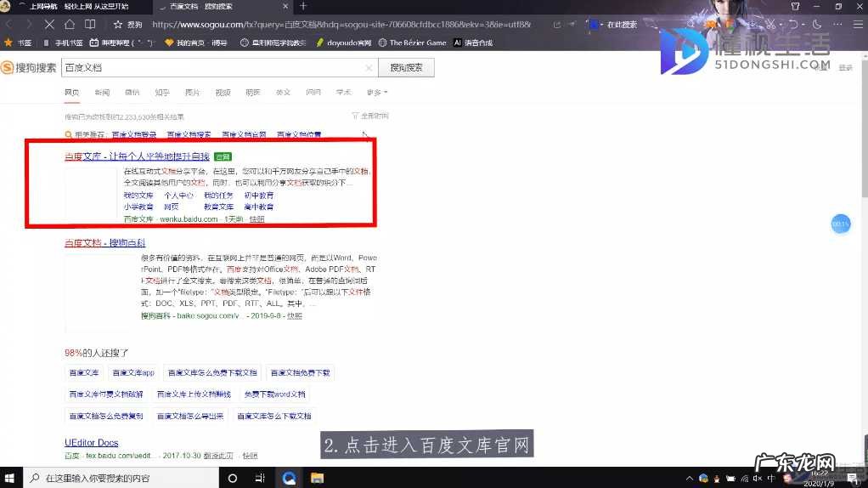Open the 全部时间 time filter

(370, 116)
